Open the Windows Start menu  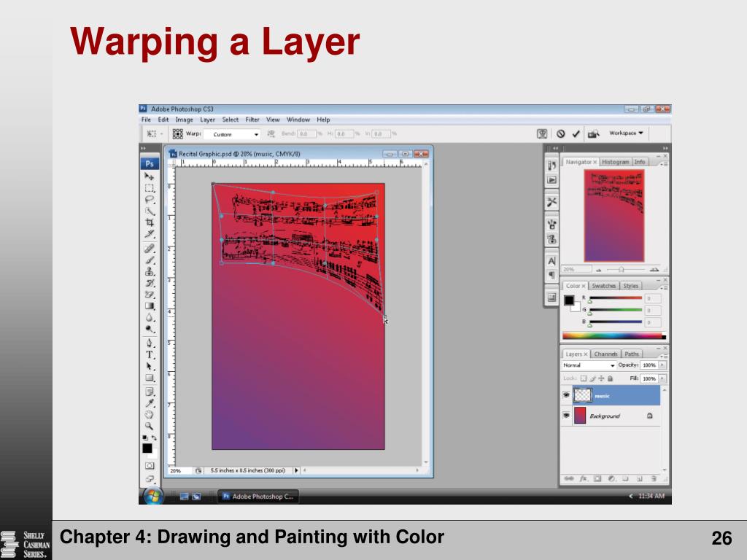pos(152,496)
